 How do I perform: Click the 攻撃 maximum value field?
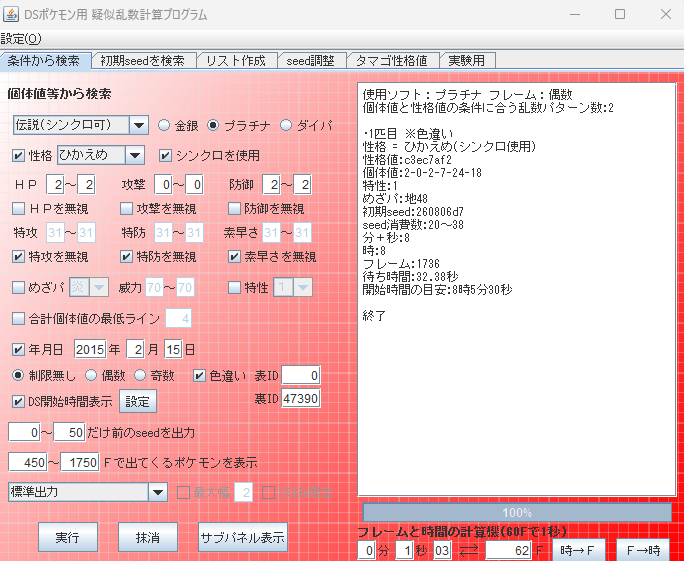[194, 185]
